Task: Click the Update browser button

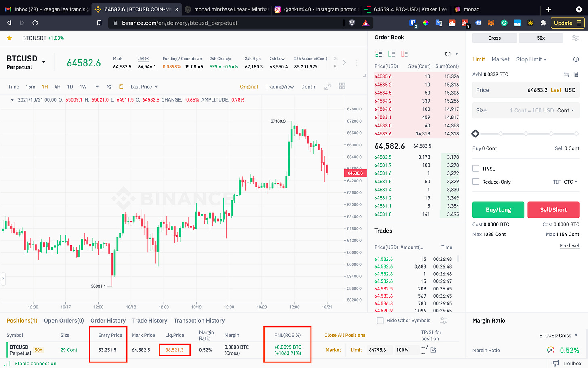Action: [567, 23]
